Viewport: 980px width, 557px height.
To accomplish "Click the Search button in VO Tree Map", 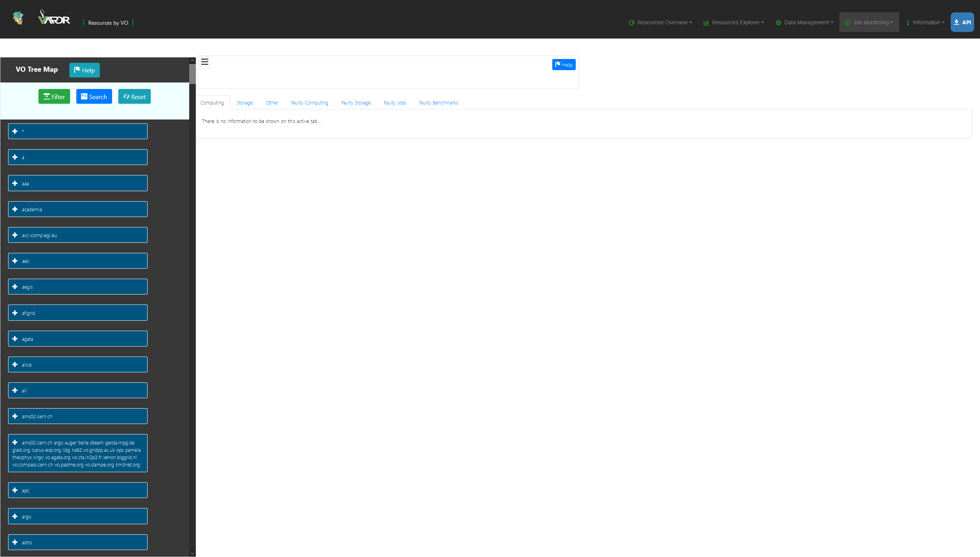I will point(94,96).
